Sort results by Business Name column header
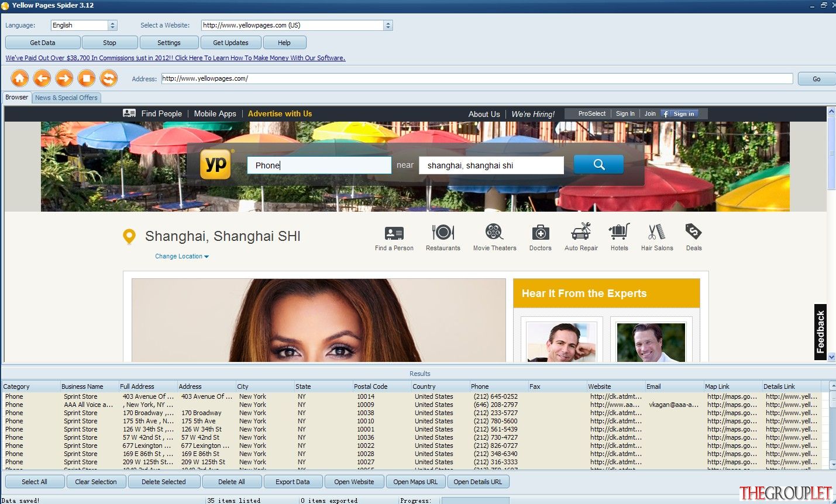Viewport: 836px width, 504px height. click(x=90, y=386)
